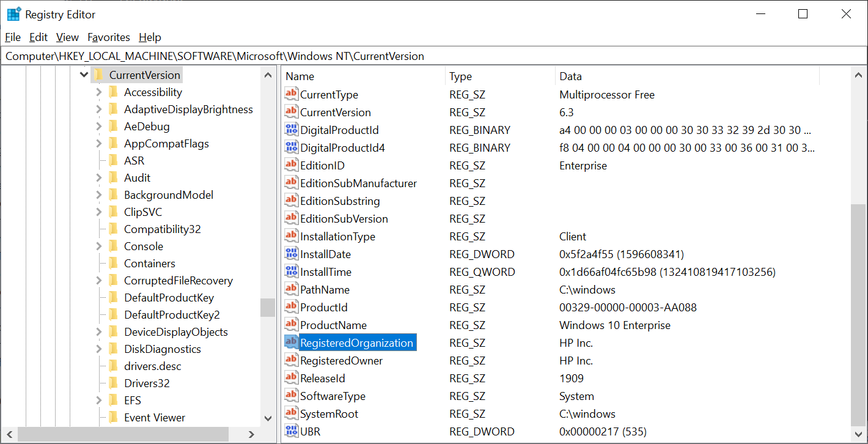Click the ProductName string value icon
The width and height of the screenshot is (868, 444).
[292, 325]
